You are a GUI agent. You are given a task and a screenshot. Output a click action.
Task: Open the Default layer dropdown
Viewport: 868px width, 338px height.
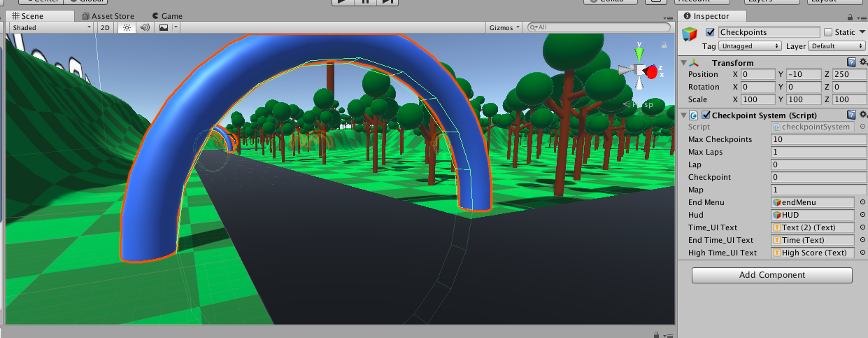pyautogui.click(x=837, y=45)
